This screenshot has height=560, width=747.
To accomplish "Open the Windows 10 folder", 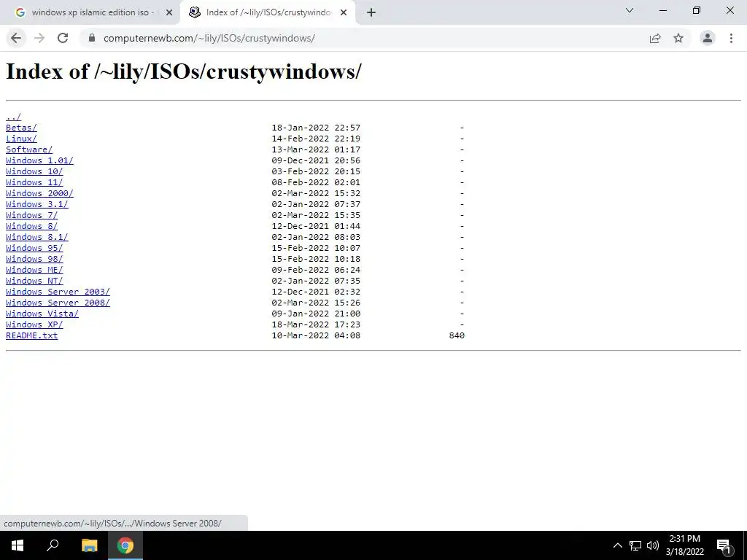I will pyautogui.click(x=34, y=171).
